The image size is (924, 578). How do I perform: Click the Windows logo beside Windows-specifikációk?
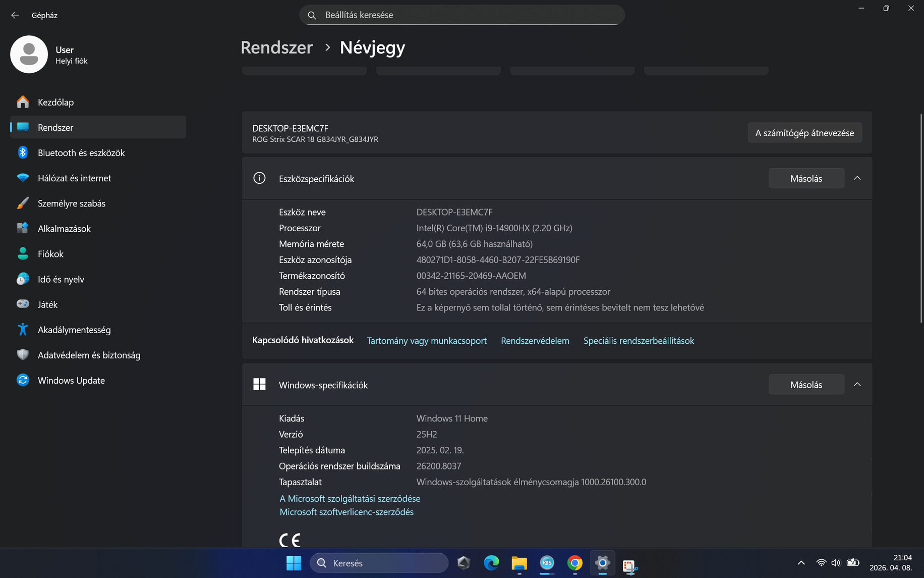pos(259,385)
